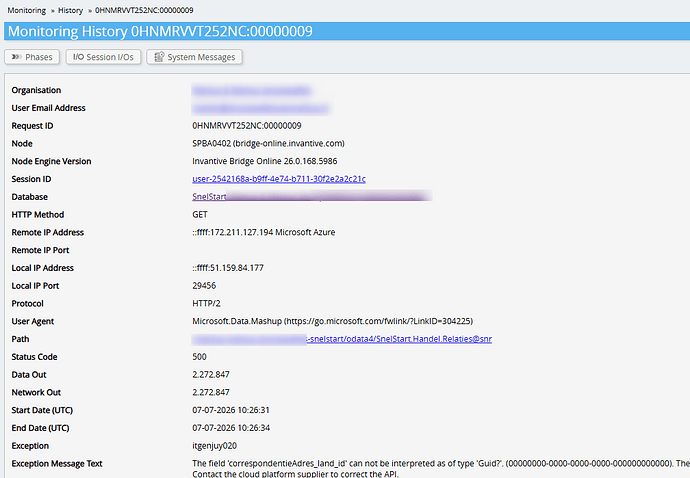The image size is (690, 478).
Task: Go to Monitoring breadcrumb
Action: (x=26, y=10)
